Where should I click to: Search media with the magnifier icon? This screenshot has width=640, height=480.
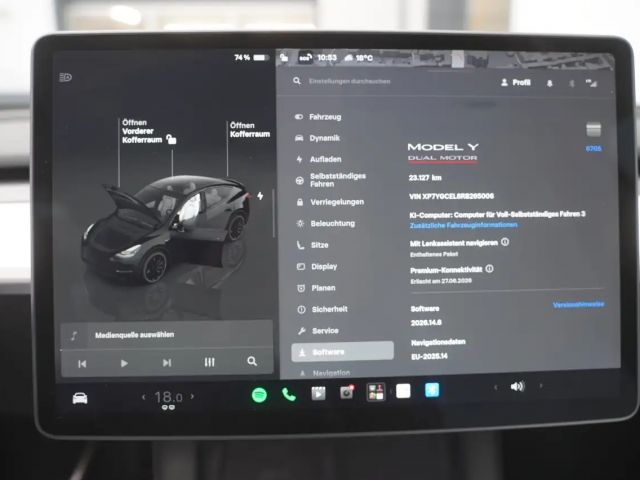[252, 361]
